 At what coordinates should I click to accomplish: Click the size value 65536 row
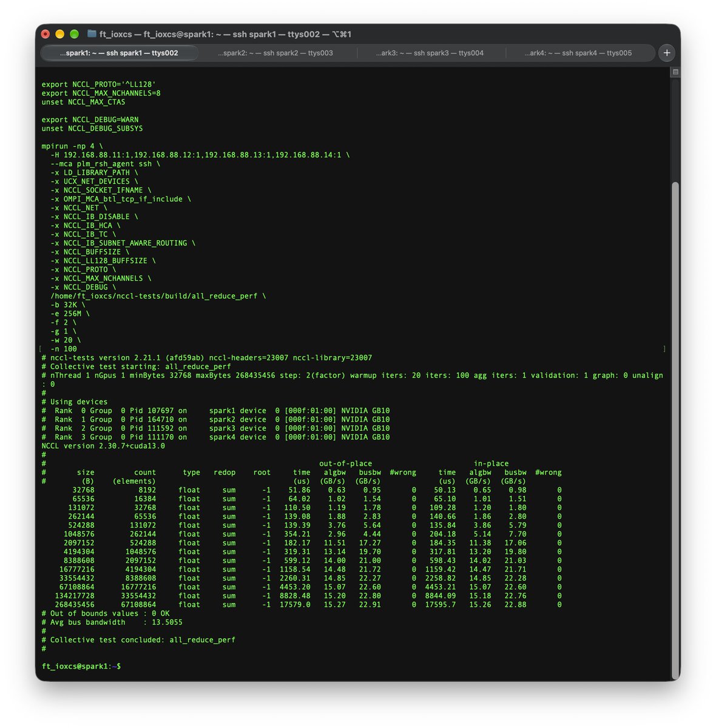[x=84, y=499]
